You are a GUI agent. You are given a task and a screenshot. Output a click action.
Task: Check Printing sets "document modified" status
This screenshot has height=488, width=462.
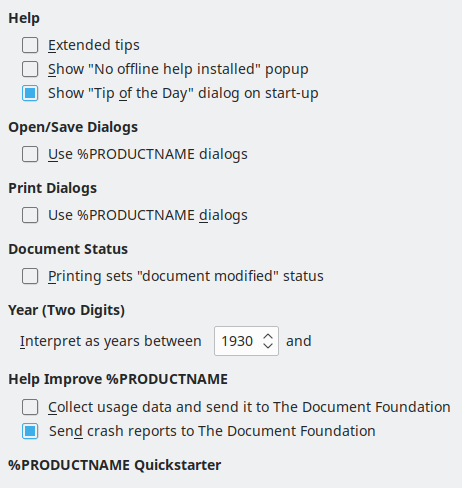point(30,276)
